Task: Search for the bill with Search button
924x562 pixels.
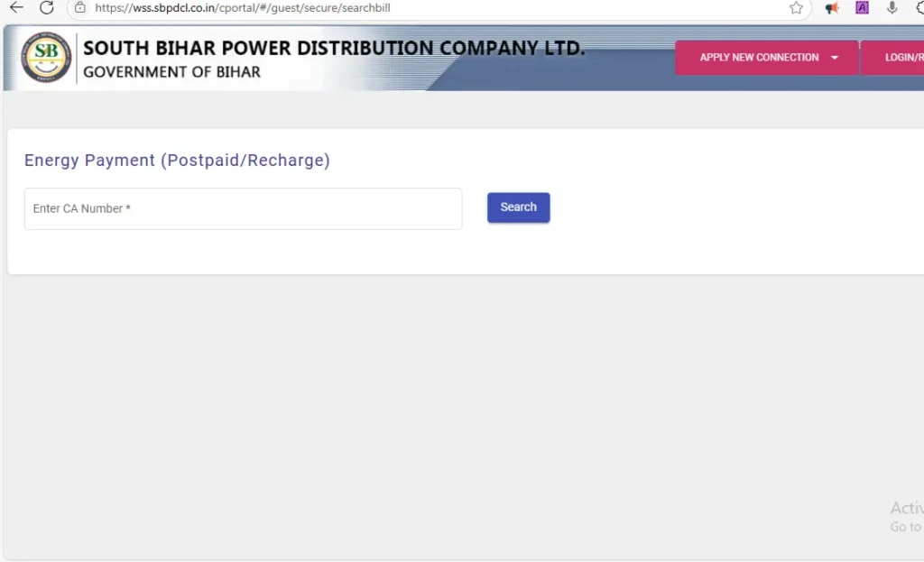Action: (519, 207)
